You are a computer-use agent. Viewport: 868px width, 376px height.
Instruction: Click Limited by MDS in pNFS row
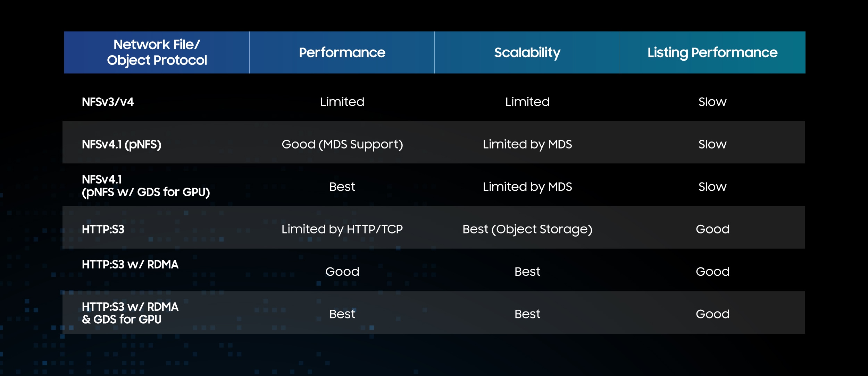[x=527, y=145]
